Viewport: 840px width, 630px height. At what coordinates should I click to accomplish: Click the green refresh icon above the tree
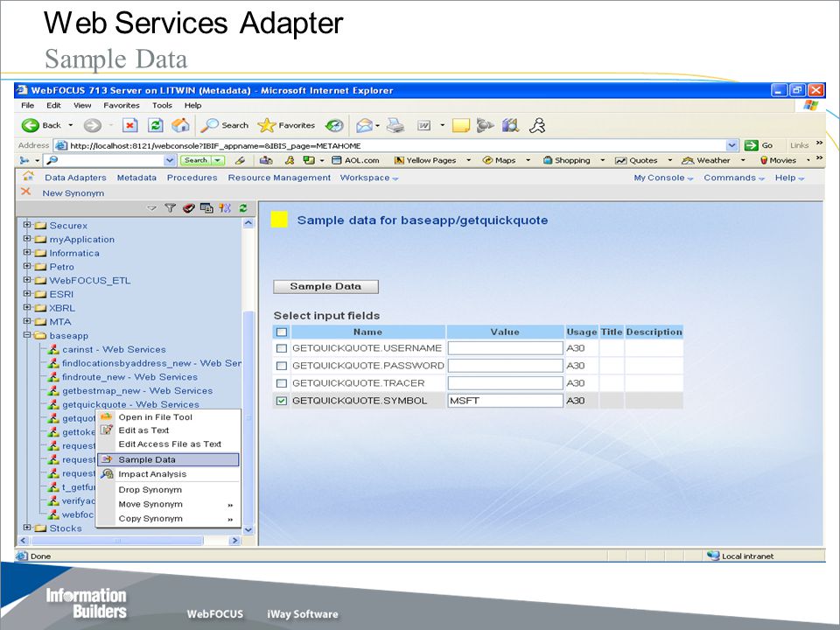pyautogui.click(x=243, y=208)
